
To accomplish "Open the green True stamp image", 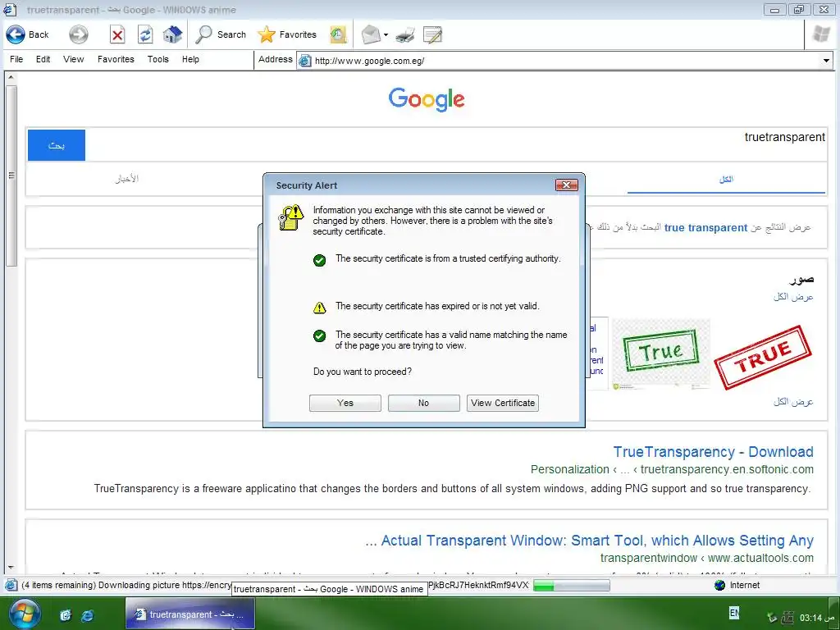I will (661, 354).
